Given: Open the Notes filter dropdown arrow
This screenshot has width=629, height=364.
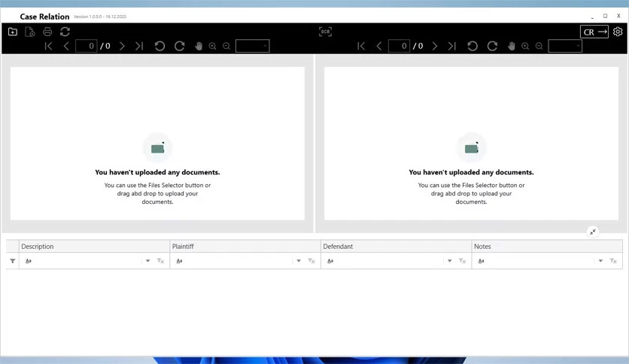Looking at the screenshot, I should coord(600,261).
